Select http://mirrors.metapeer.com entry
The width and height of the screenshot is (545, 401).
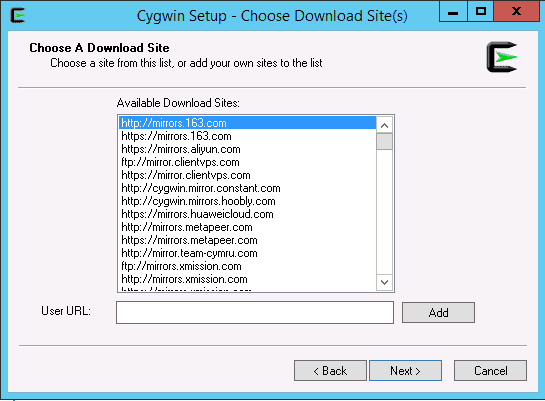pos(247,227)
